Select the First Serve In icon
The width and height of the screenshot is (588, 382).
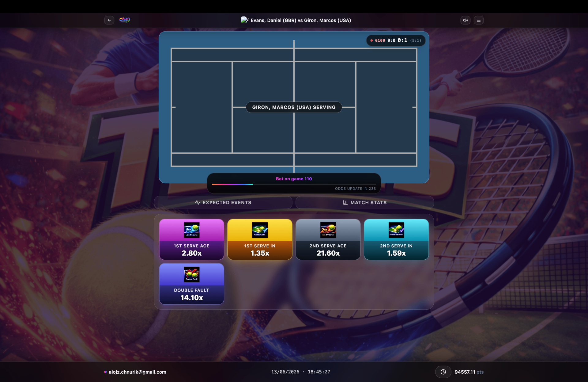point(260,230)
